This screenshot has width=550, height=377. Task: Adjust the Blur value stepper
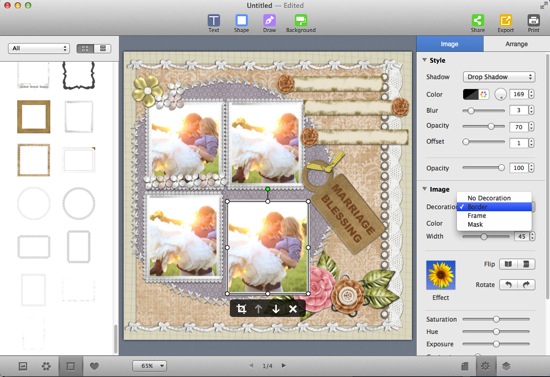point(532,110)
